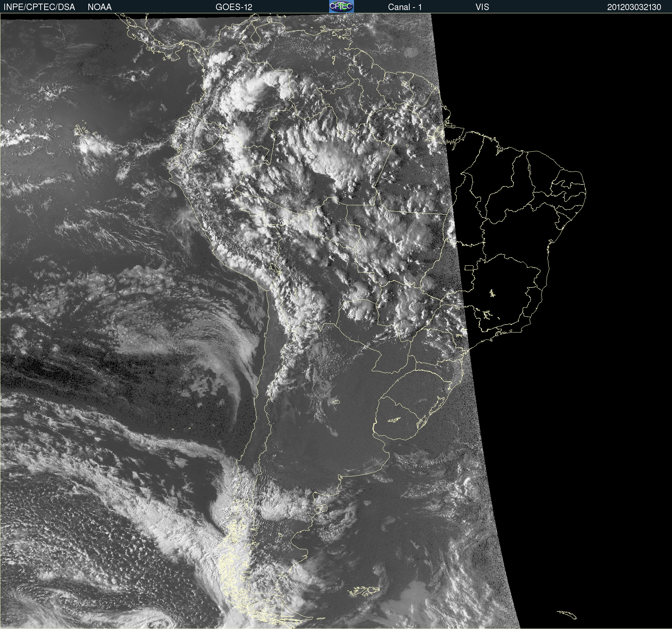Click the CPTEC logo in the header

click(x=341, y=6)
